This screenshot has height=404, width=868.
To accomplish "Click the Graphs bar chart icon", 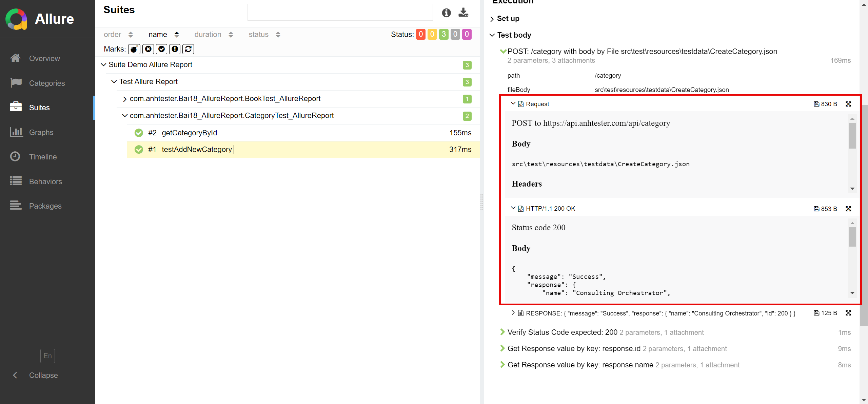I will tap(16, 132).
